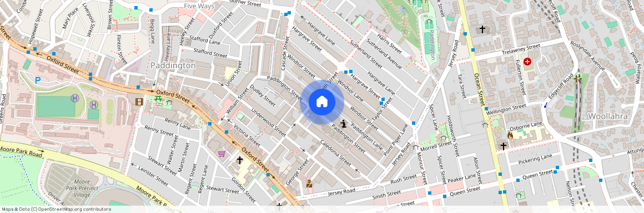
Task: Click the purple shopping cart supermarket icon
Action: point(222,154)
